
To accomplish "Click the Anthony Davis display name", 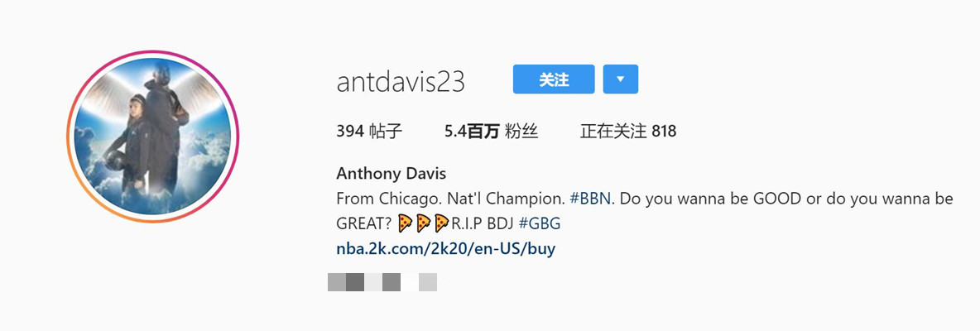I will [392, 173].
